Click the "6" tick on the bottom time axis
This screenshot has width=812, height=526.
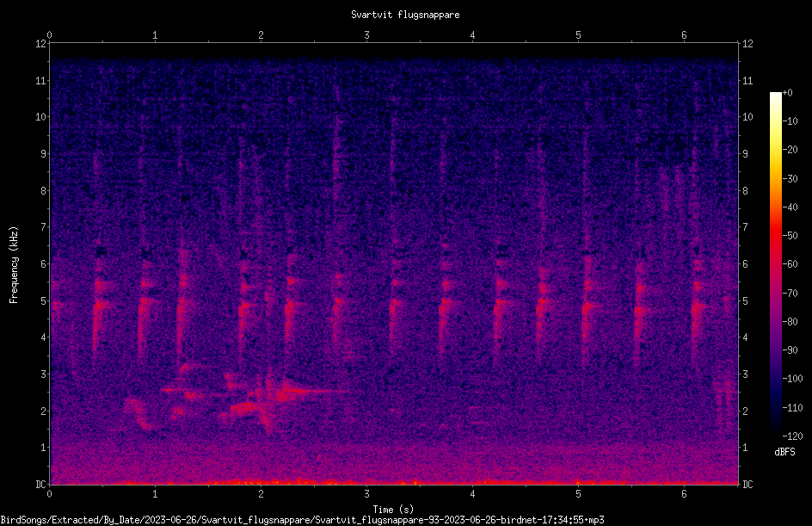point(684,494)
